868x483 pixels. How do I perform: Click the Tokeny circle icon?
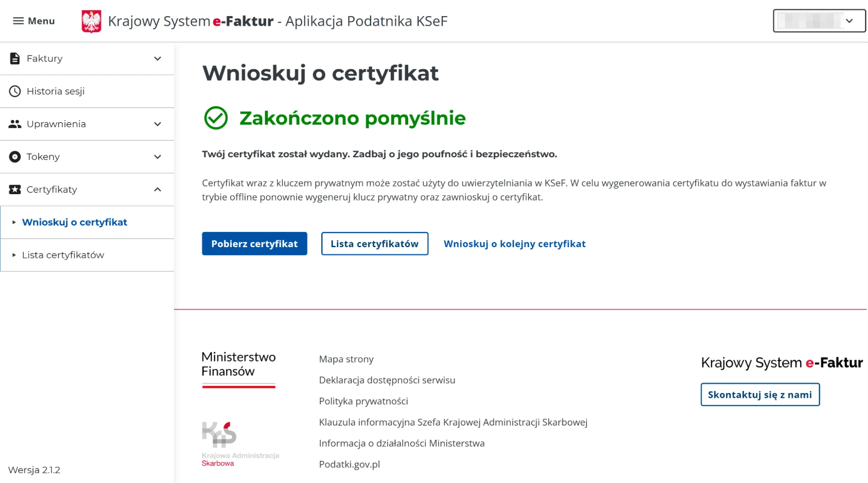click(15, 157)
